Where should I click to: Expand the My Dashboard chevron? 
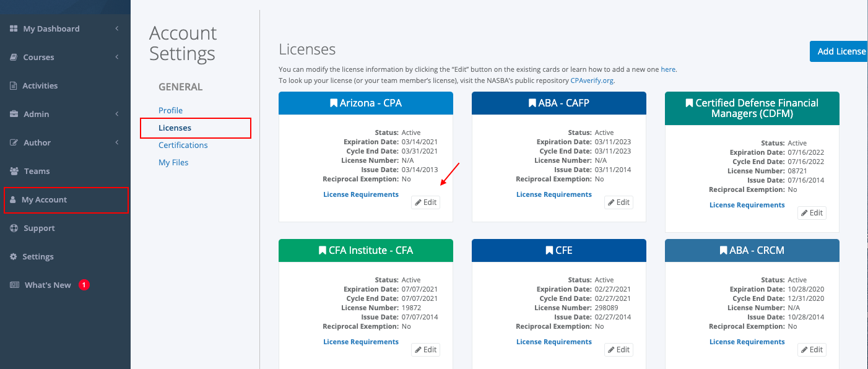[117, 28]
